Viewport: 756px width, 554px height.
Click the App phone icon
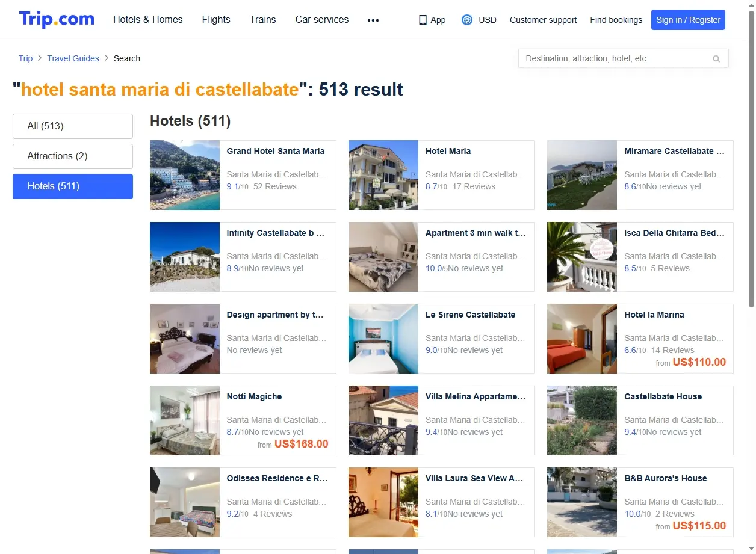pyautogui.click(x=423, y=20)
